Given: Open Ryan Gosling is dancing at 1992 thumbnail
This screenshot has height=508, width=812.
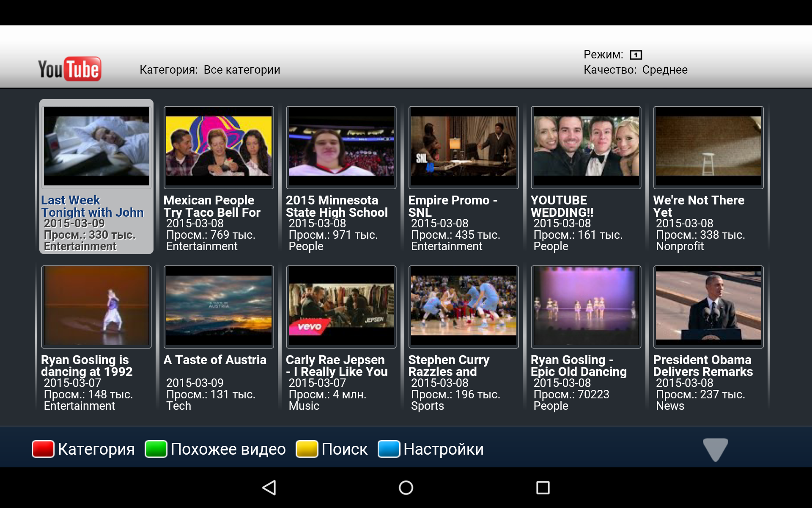Looking at the screenshot, I should click(x=96, y=307).
